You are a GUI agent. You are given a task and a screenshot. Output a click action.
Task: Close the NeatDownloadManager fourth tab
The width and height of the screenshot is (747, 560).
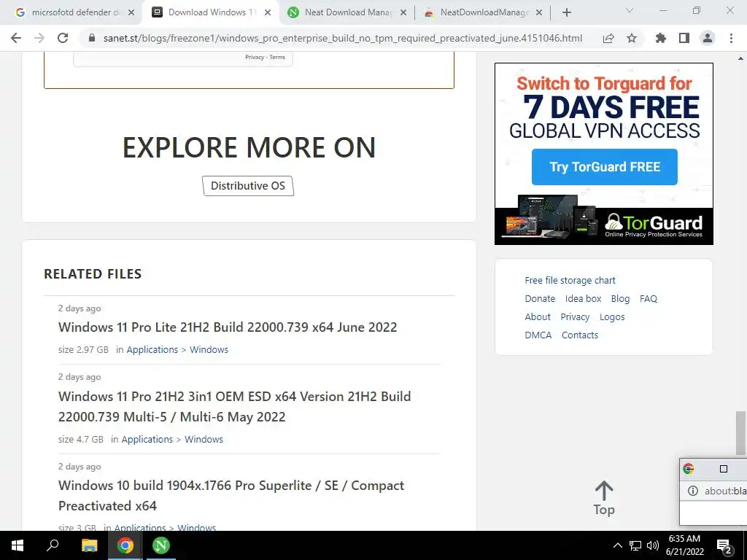click(x=539, y=12)
